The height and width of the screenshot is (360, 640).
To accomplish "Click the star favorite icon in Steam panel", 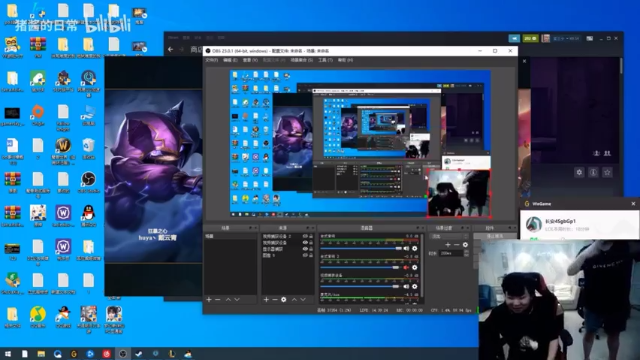I will (607, 172).
